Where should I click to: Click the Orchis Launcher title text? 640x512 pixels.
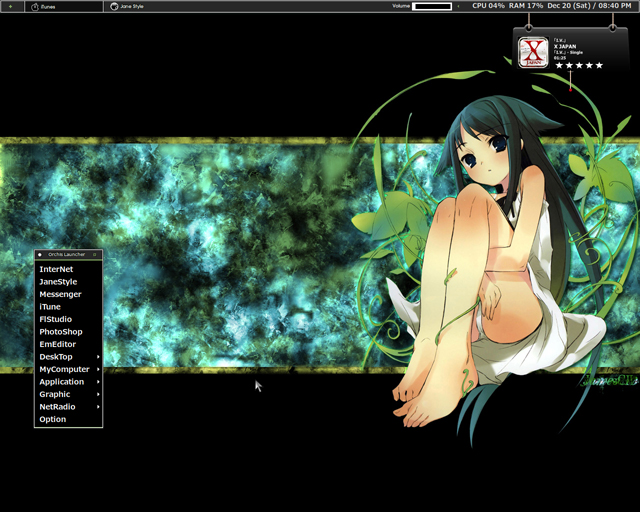[x=67, y=254]
